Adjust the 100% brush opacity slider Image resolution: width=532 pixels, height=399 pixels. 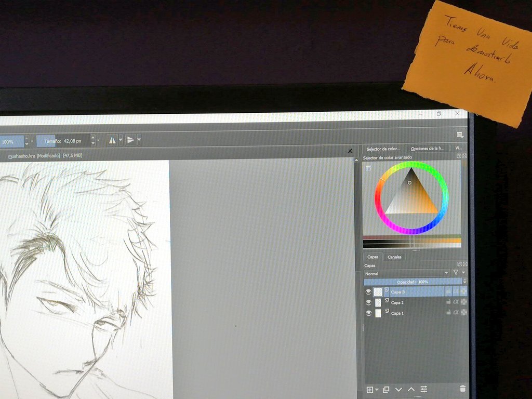[x=11, y=141]
